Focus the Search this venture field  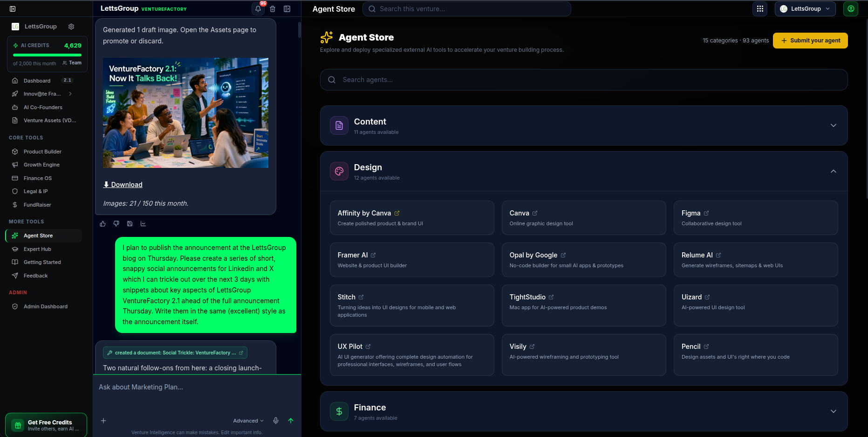467,9
